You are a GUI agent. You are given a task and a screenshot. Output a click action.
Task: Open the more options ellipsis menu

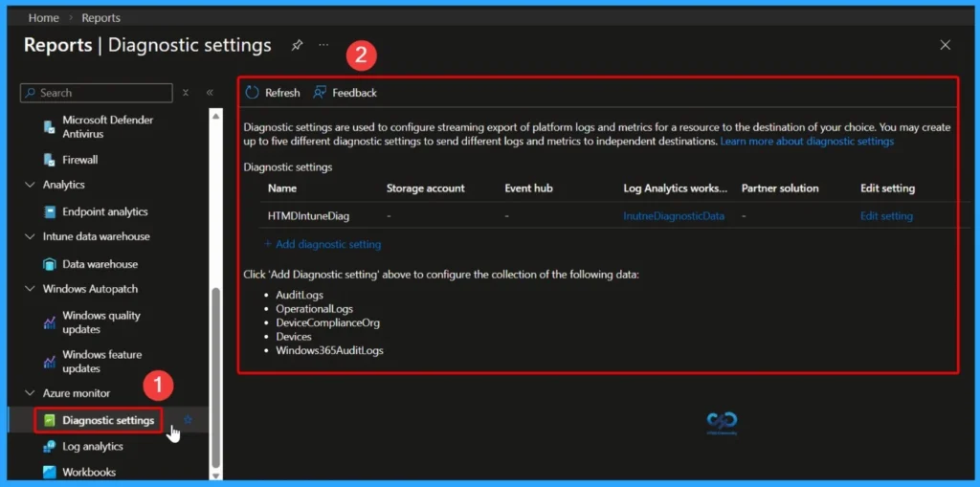323,45
